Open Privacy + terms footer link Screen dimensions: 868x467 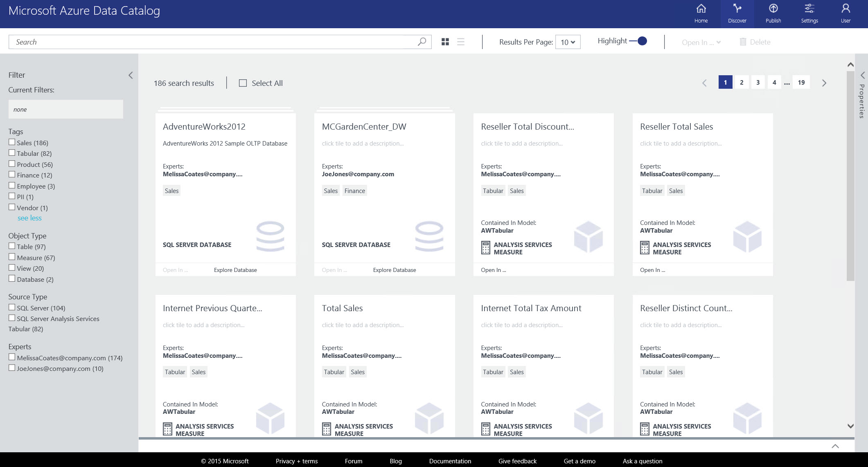tap(297, 461)
